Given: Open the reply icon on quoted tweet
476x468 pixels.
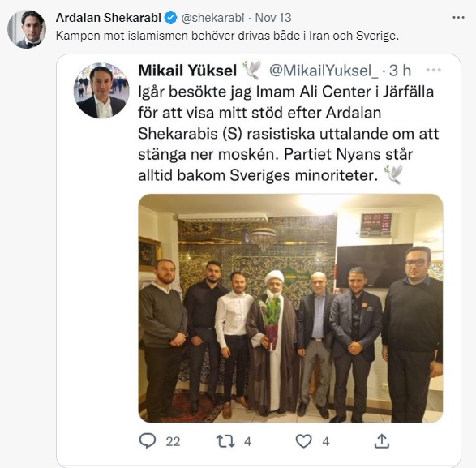Looking at the screenshot, I should [148, 440].
